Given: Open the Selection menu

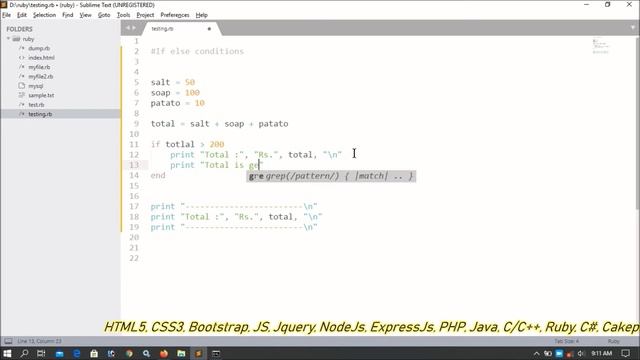Looking at the screenshot, I should [x=44, y=15].
